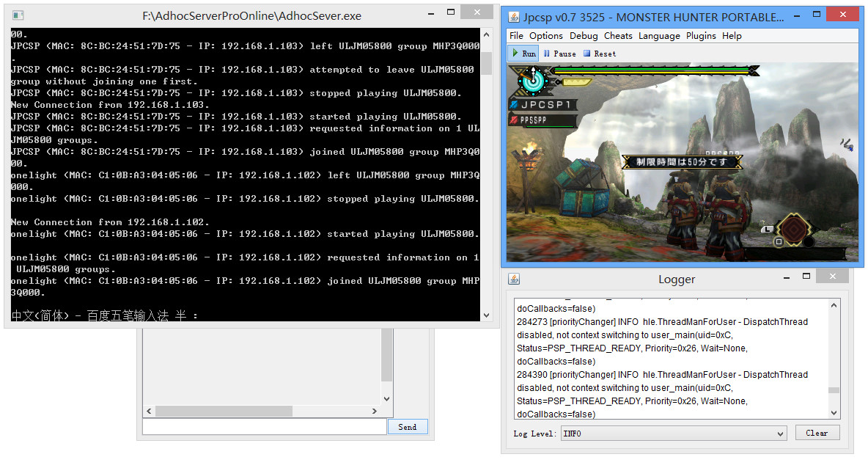Click the Logger vertical scrollbar thumb
This screenshot has width=868, height=468.
click(834, 390)
